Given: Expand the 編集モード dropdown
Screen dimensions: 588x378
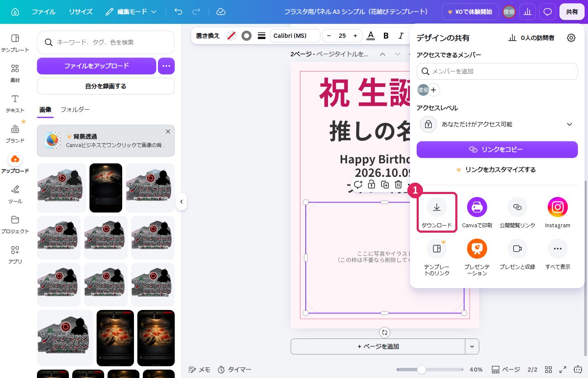Looking at the screenshot, I should click(x=131, y=12).
